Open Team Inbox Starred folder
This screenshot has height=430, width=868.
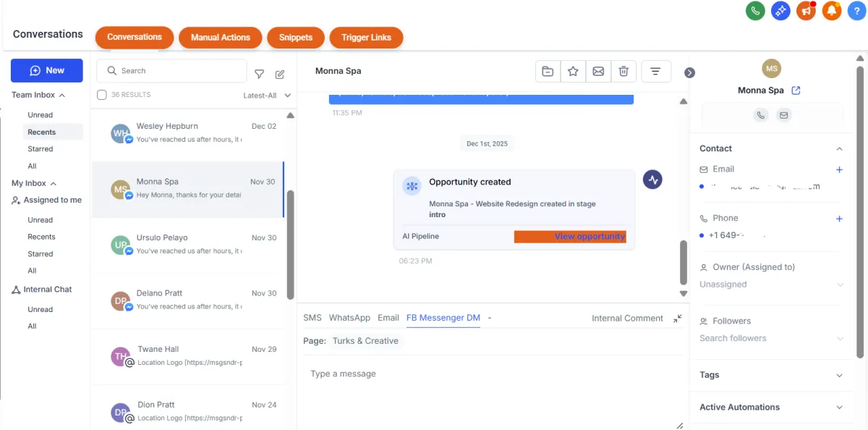click(x=41, y=149)
